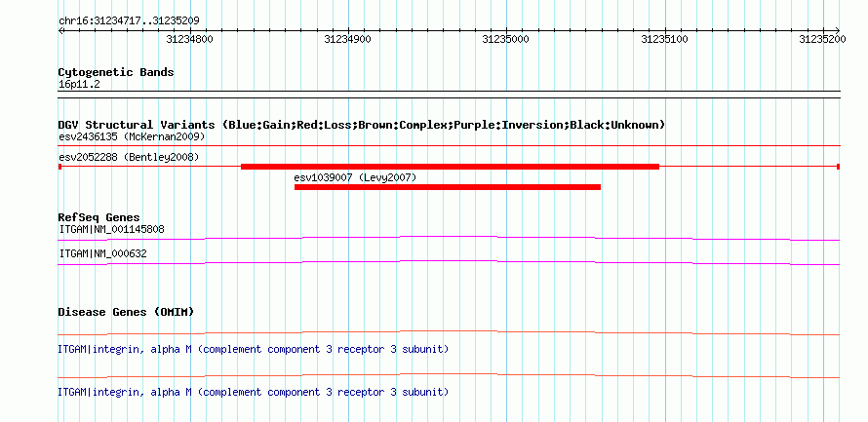This screenshot has width=868, height=422.
Task: Click ruler position 31234900
Action: [347, 39]
